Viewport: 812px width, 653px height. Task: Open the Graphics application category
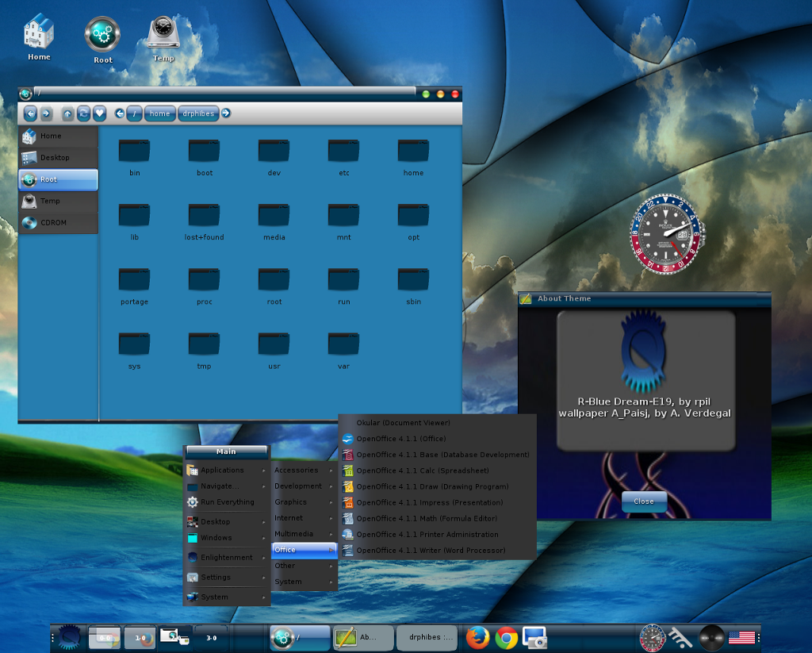pos(304,502)
